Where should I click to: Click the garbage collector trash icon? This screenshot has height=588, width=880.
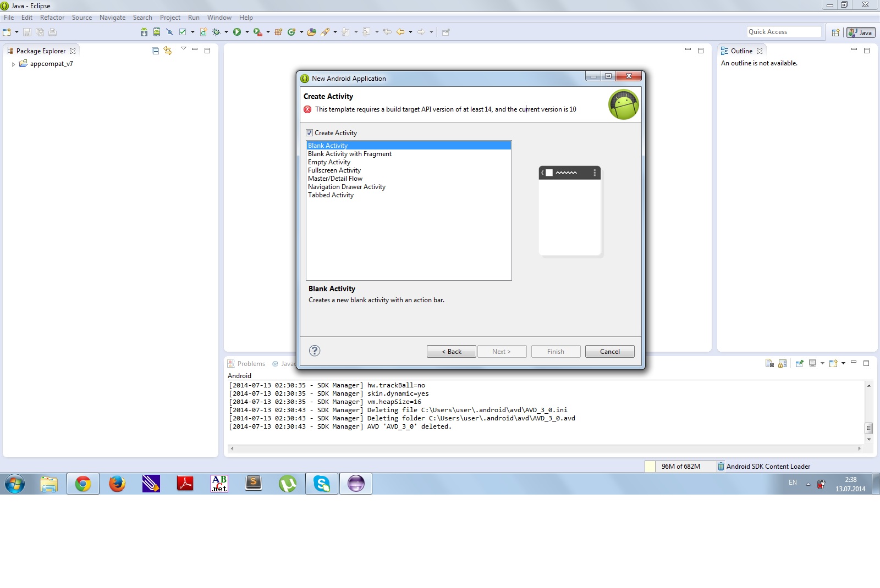721,466
